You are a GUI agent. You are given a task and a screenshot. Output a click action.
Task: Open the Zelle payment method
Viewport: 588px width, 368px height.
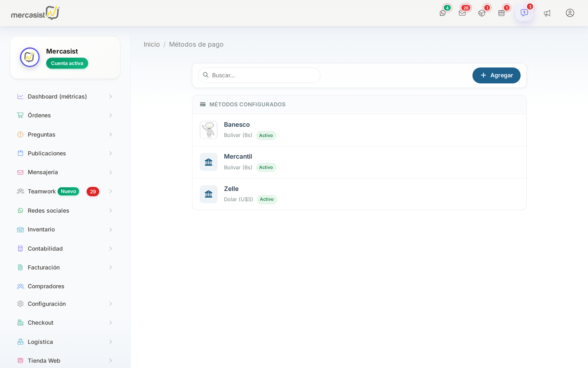pyautogui.click(x=359, y=194)
